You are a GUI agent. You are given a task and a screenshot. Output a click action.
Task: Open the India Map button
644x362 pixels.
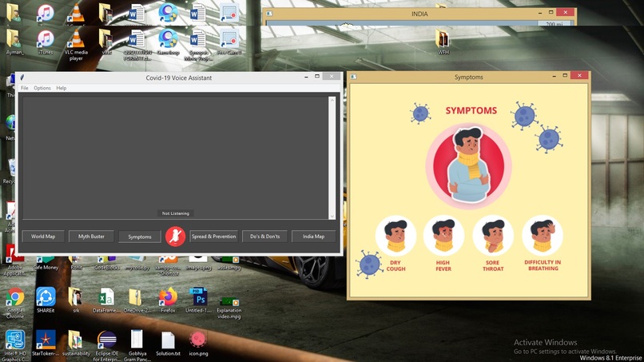313,237
